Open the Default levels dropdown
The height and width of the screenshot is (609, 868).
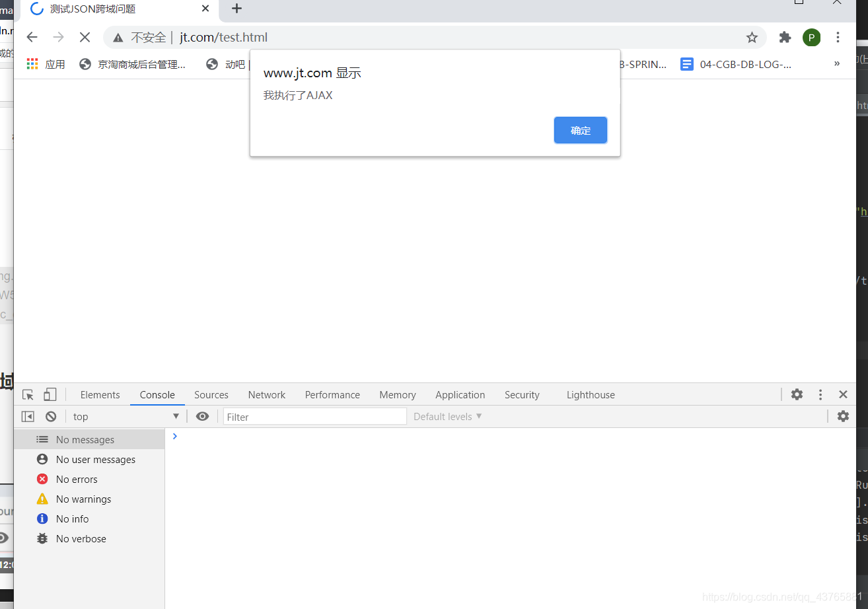click(448, 417)
